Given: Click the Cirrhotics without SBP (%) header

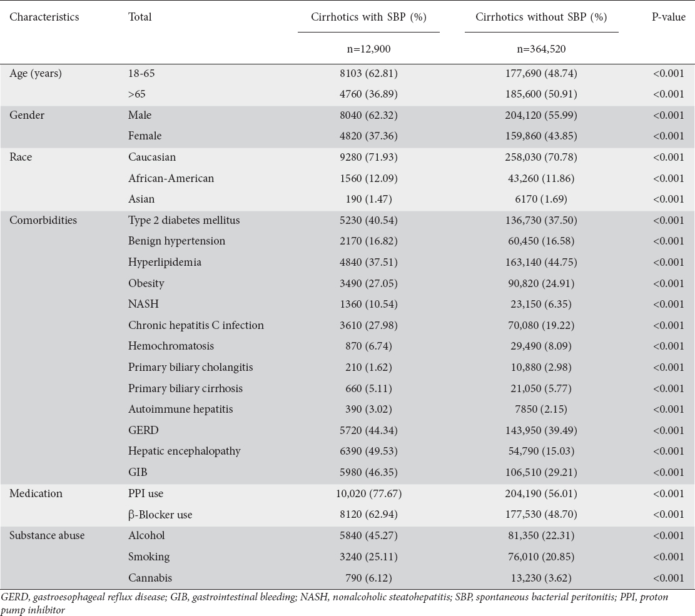Looking at the screenshot, I should (541, 17).
